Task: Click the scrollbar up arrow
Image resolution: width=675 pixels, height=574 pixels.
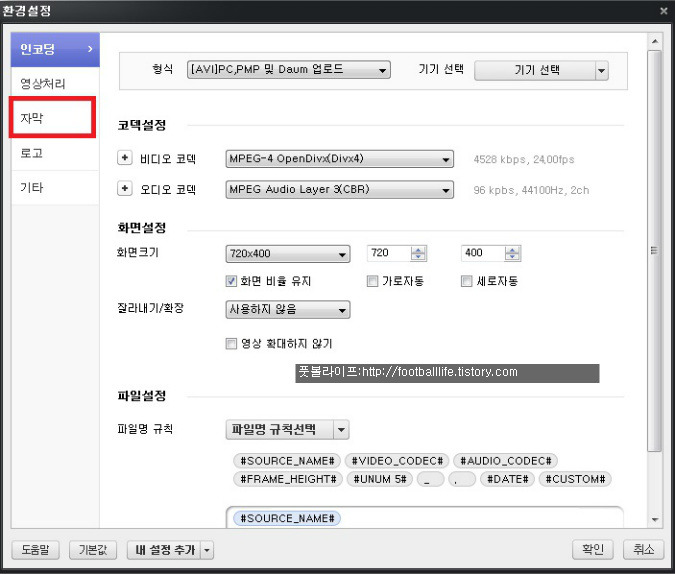Action: tap(655, 42)
